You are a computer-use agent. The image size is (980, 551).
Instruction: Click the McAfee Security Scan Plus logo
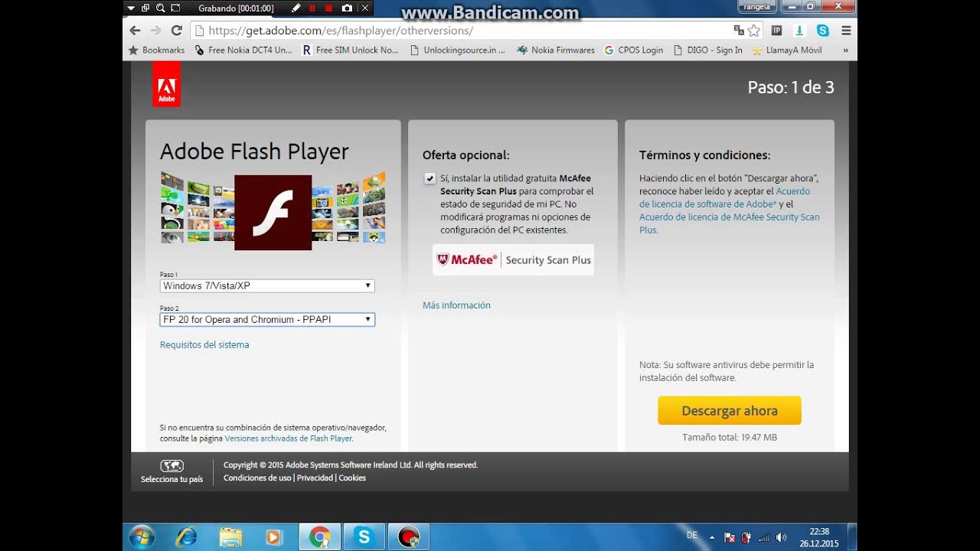(513, 260)
